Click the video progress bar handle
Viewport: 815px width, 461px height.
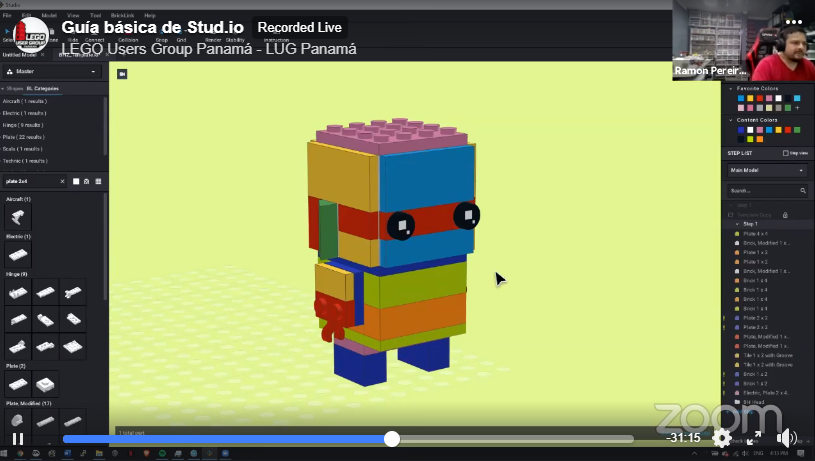pyautogui.click(x=392, y=439)
